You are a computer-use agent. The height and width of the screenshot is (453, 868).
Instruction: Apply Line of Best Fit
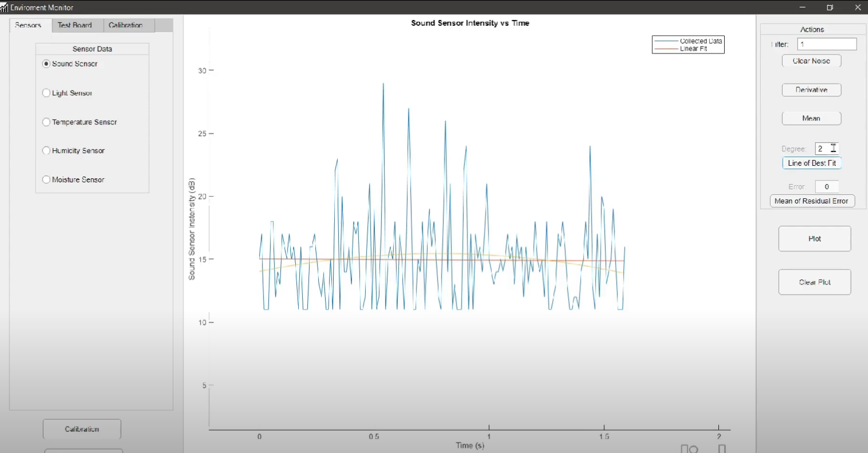click(812, 163)
